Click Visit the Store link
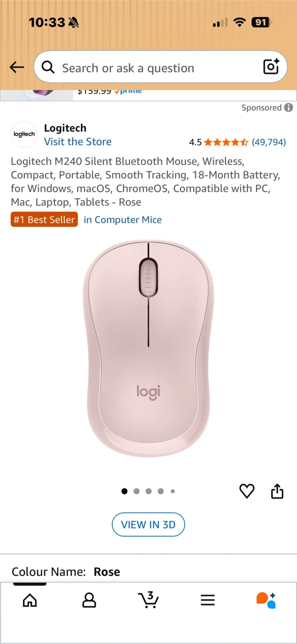Viewport: 297px width, 644px height. pos(78,142)
